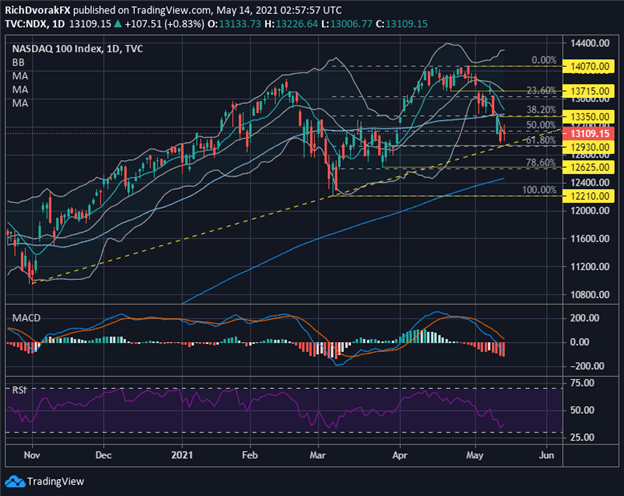Click the 78.60% Fibonacci level label
The image size is (624, 496).
[541, 162]
